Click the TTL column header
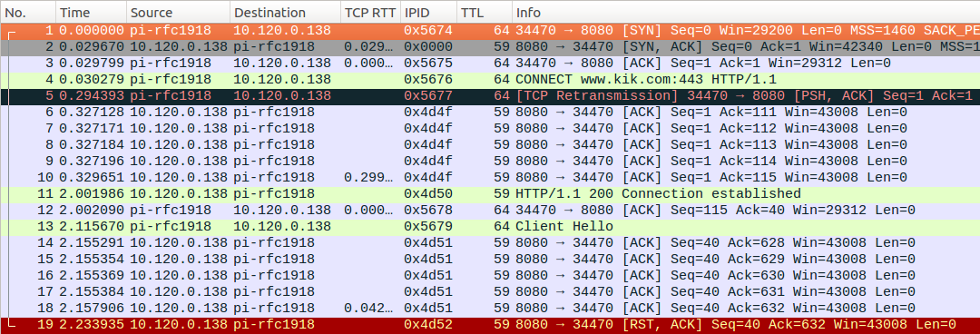980x334 pixels. tap(485, 13)
